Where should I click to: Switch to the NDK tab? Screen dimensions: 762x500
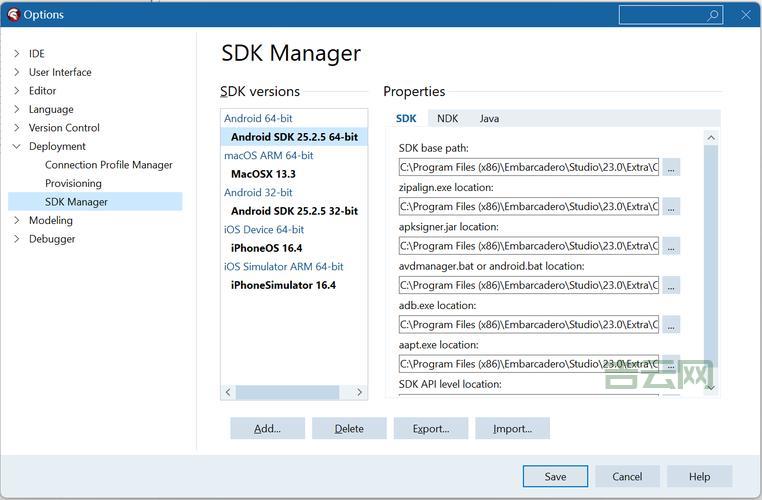tap(447, 118)
